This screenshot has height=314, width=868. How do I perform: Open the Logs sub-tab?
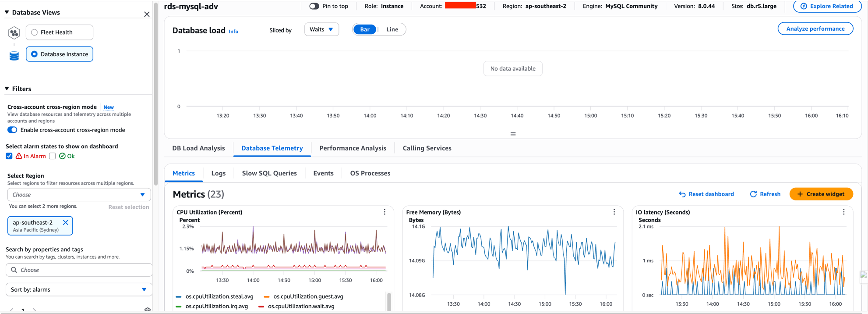(x=219, y=173)
